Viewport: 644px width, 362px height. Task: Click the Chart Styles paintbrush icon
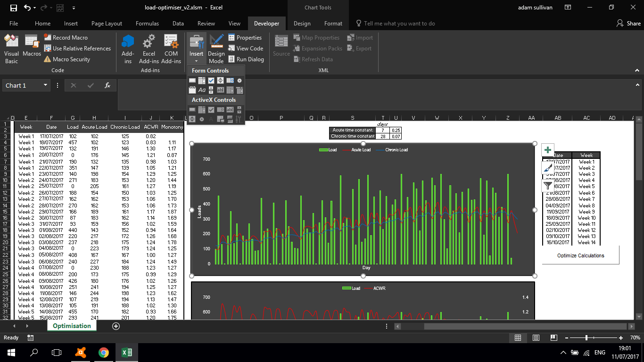[x=548, y=168]
